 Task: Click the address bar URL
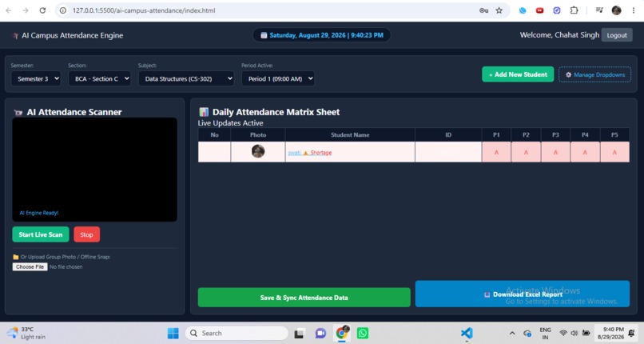tap(144, 10)
